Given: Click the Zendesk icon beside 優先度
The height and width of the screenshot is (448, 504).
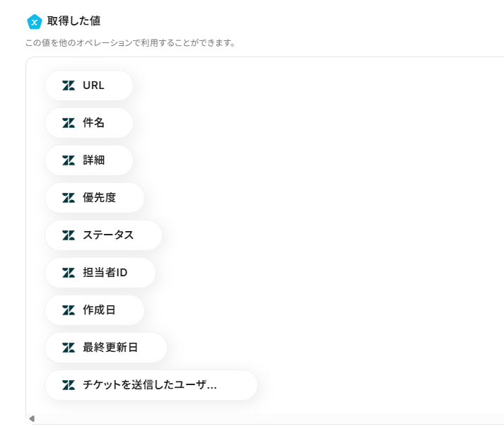Looking at the screenshot, I should (69, 198).
